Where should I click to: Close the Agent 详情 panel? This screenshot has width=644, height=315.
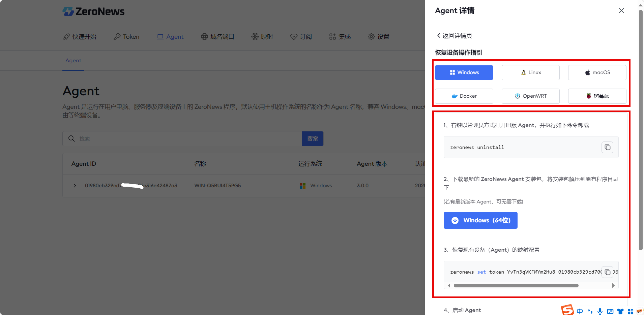621,11
